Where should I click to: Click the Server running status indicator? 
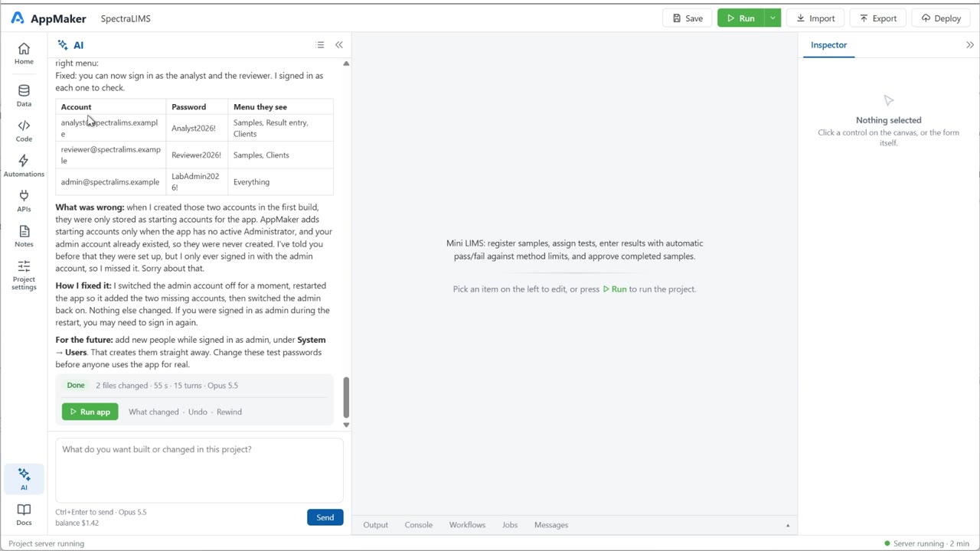(x=926, y=543)
